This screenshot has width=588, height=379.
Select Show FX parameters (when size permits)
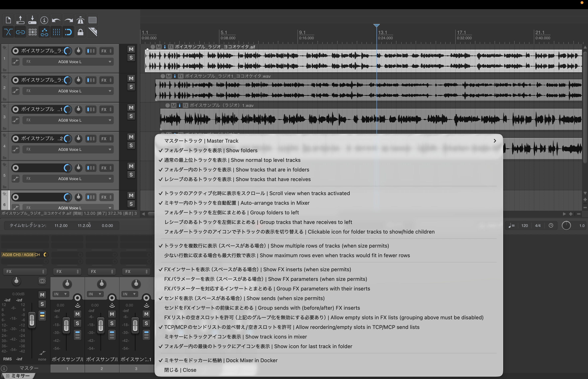point(328,279)
